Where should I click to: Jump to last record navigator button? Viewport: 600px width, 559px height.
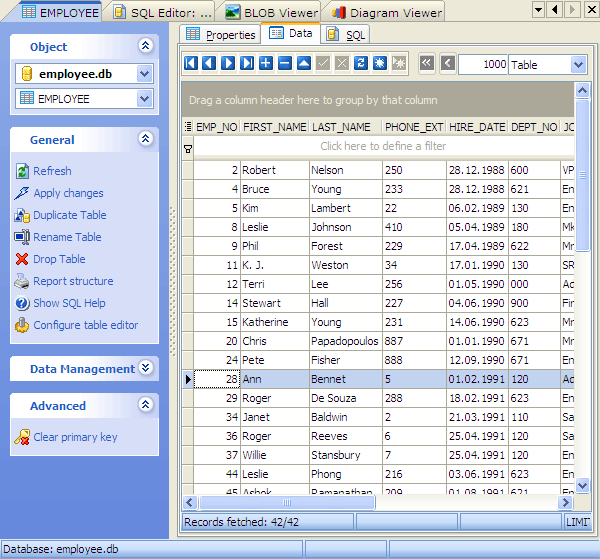pyautogui.click(x=247, y=63)
